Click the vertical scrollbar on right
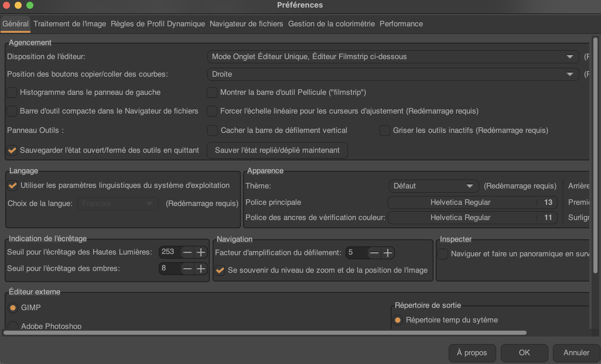 tap(595, 155)
